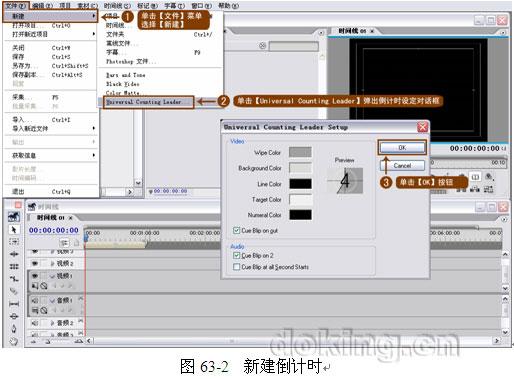Click the Target Color swatch
The width and height of the screenshot is (514, 379).
point(300,199)
